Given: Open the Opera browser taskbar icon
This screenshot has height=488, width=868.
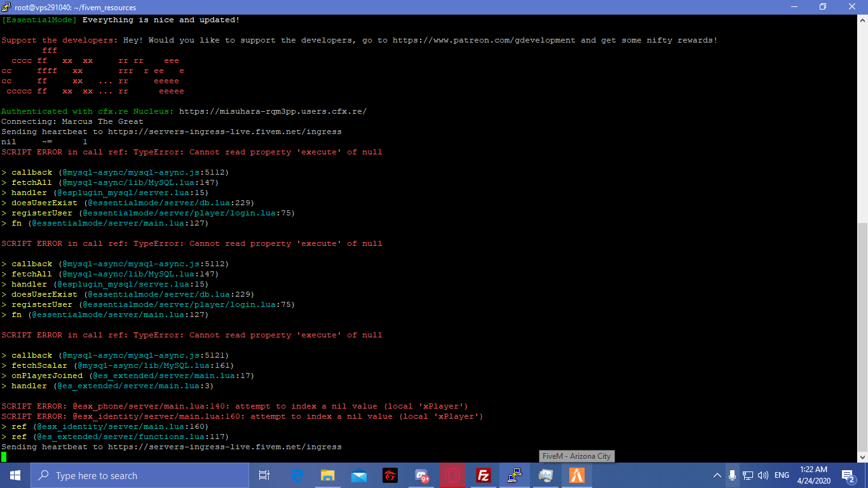Looking at the screenshot, I should click(452, 475).
